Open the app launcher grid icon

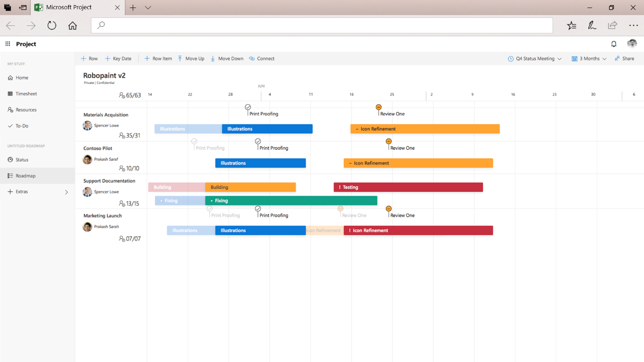(8, 44)
